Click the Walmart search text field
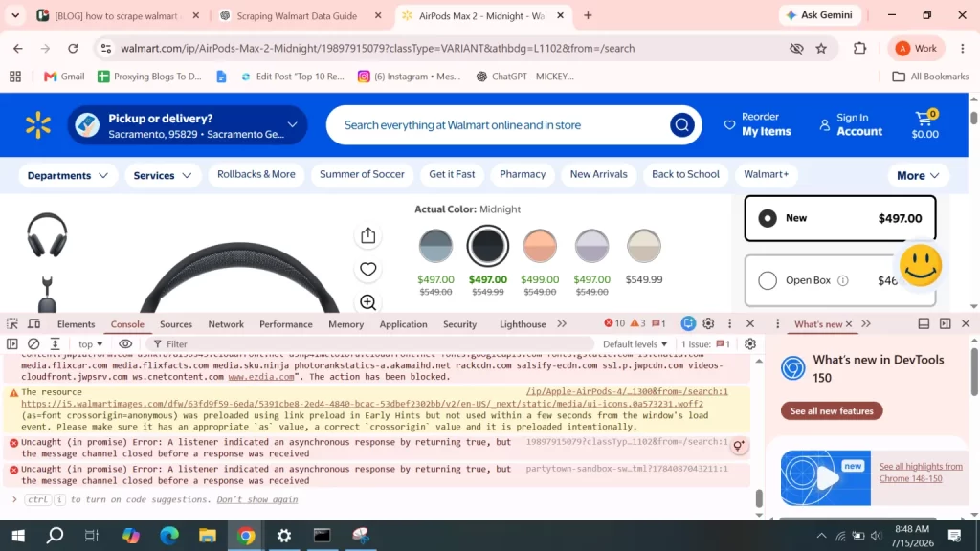 tap(500, 125)
